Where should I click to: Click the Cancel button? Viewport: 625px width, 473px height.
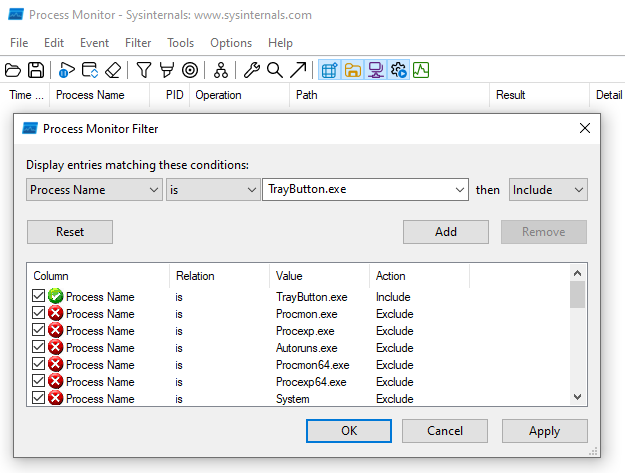coord(445,431)
